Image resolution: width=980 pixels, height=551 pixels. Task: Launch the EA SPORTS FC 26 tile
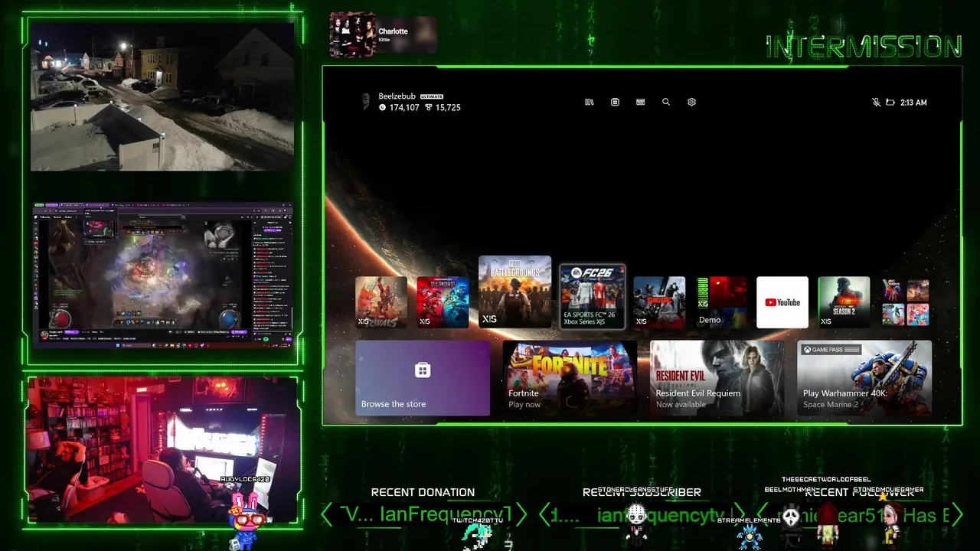[x=592, y=297]
